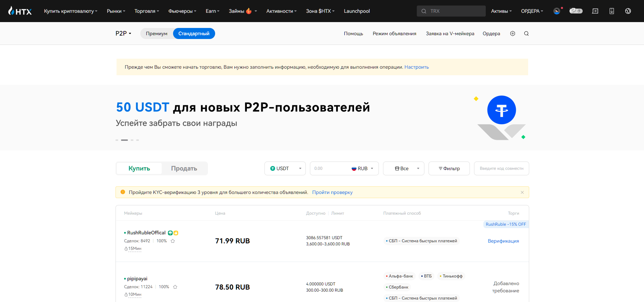Click the clock icon next to 10Мин
The width and height of the screenshot is (644, 302).
(x=126, y=295)
